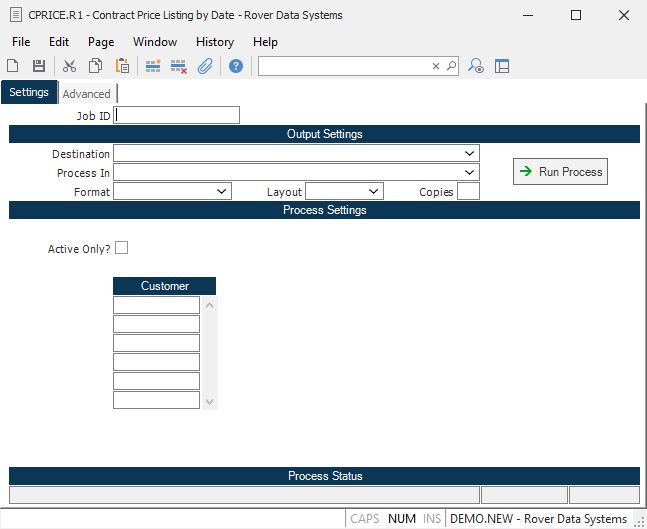The width and height of the screenshot is (647, 529).
Task: Clear the search box with the X
Action: pos(436,66)
